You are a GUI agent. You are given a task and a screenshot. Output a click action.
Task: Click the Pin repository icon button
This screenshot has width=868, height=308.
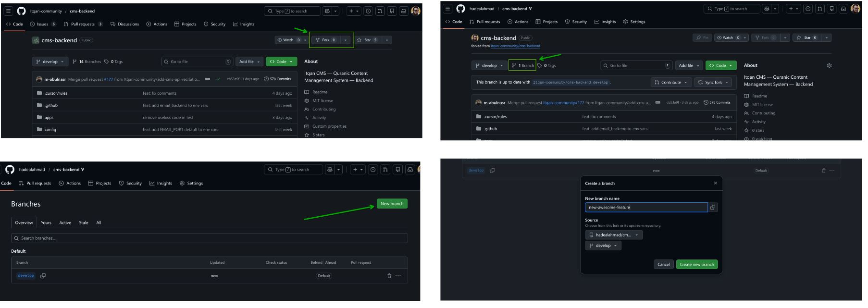(x=702, y=37)
